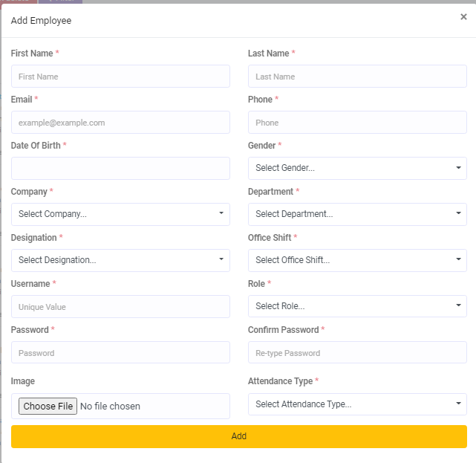Expand the Select Designation dropdown

[120, 261]
